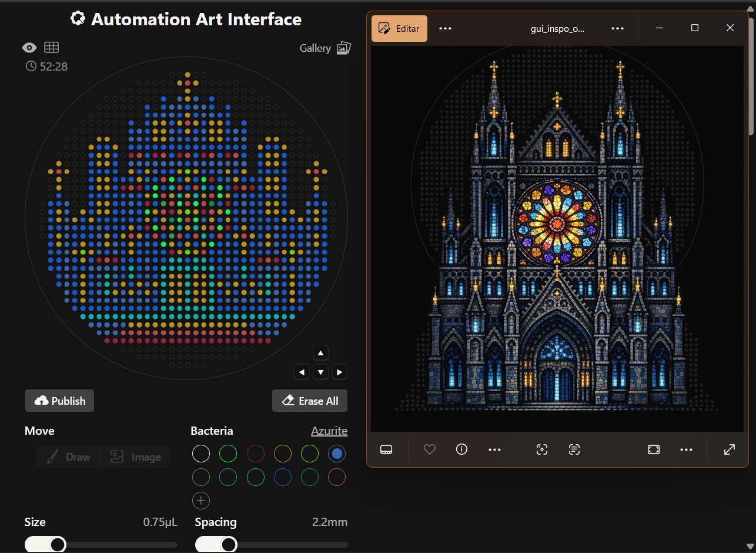Expand the more options next to Editar
Image resolution: width=756 pixels, height=553 pixels.
tap(445, 28)
